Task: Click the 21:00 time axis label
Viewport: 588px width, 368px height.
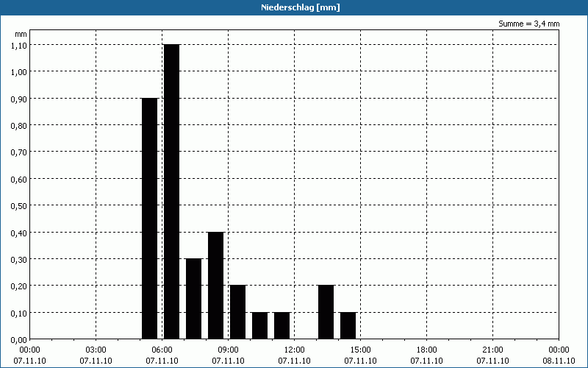Action: pos(492,350)
